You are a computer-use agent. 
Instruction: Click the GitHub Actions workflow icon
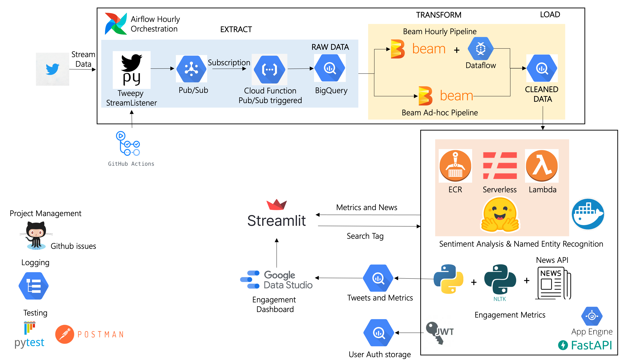[128, 144]
